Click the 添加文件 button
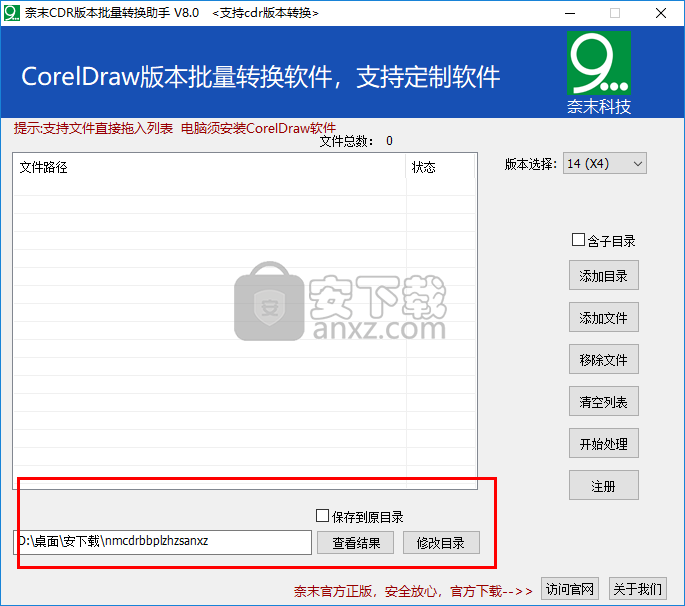Viewport: 685px width, 606px height. (x=603, y=318)
